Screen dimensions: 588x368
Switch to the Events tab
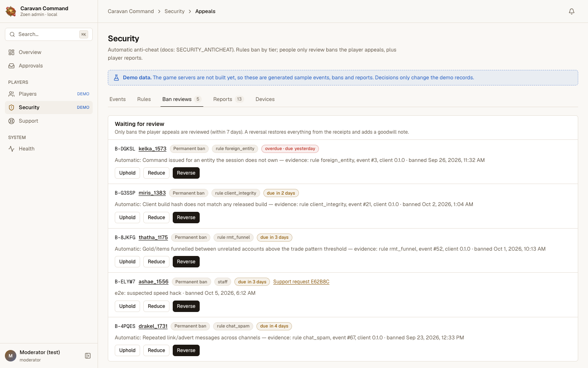tap(118, 99)
